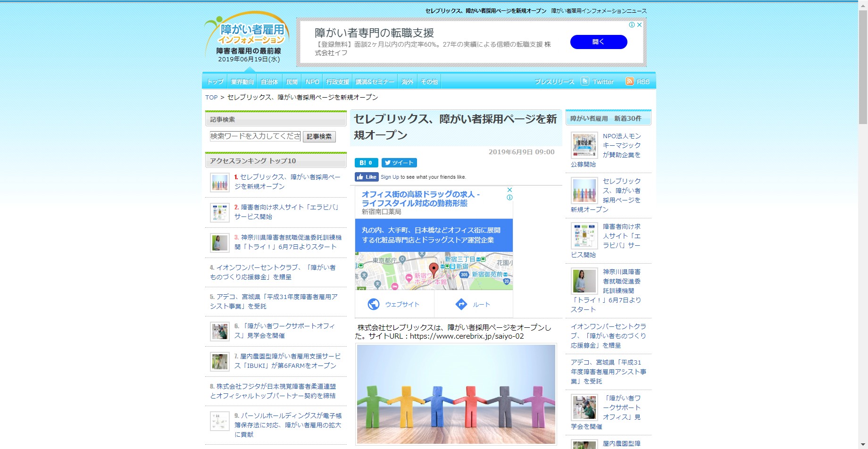868x449 pixels.
Task: Open ranking thumbnail for パーソルホールディングス article
Action: pyautogui.click(x=220, y=421)
